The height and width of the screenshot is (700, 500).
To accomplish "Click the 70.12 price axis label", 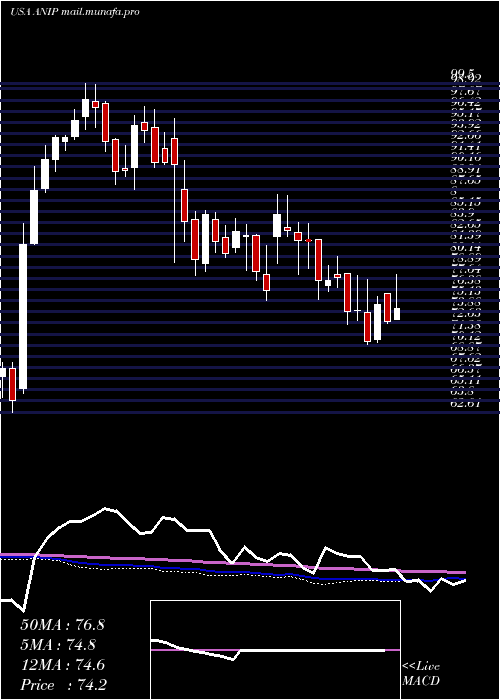I will pyautogui.click(x=466, y=337).
